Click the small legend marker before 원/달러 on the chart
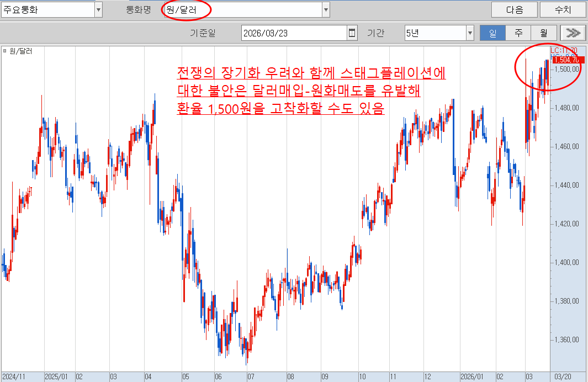Image resolution: width=588 pixels, height=382 pixels. tap(5, 51)
